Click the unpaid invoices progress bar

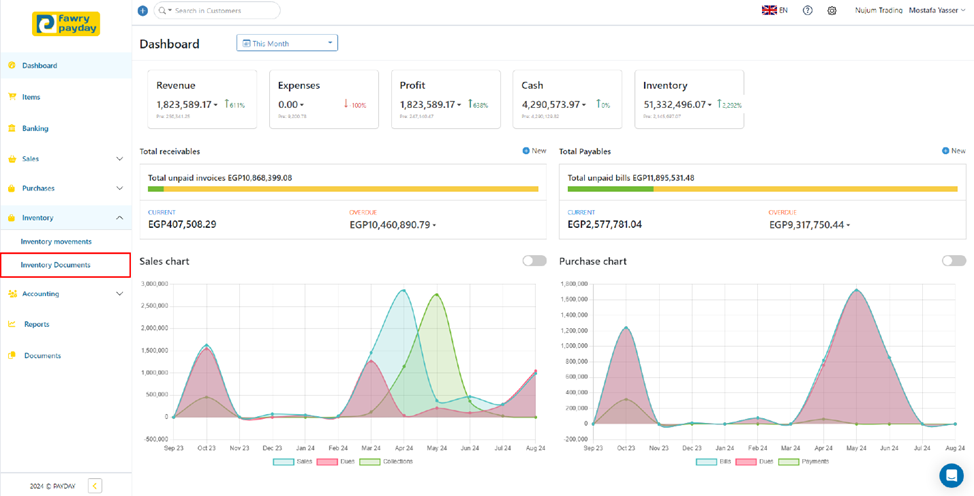coord(343,189)
